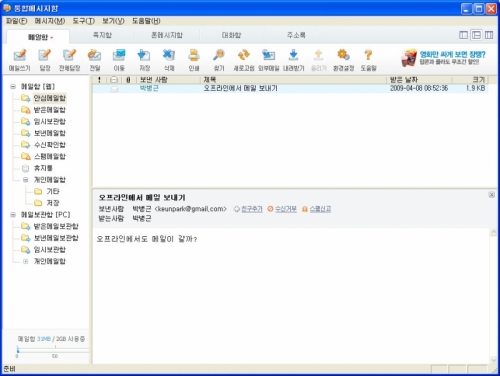Screen dimensions: 500x376
Task: Click the 저장 save icon
Action: pyautogui.click(x=144, y=55)
